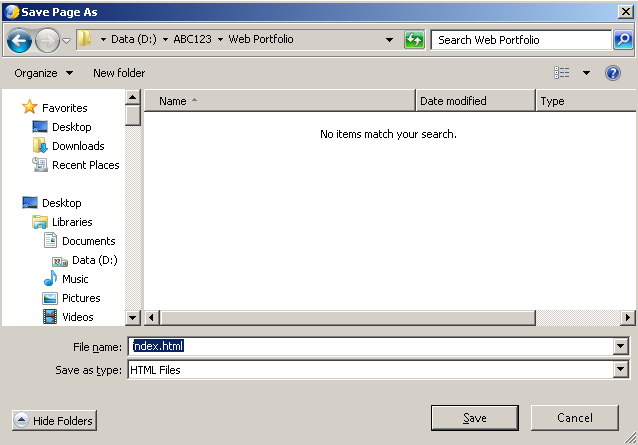
Task: Click the Back navigation arrow
Action: (x=18, y=40)
